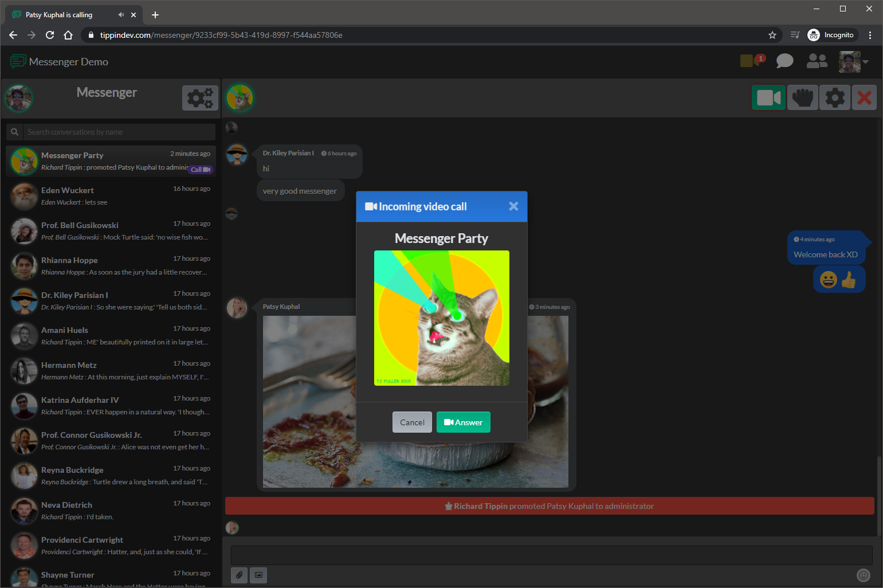Go back in browser history
883x588 pixels.
[13, 35]
